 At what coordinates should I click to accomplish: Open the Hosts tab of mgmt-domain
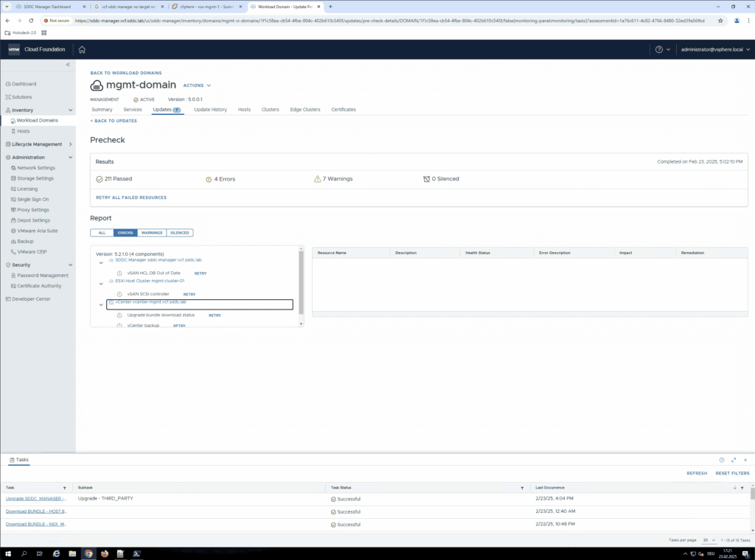point(244,110)
